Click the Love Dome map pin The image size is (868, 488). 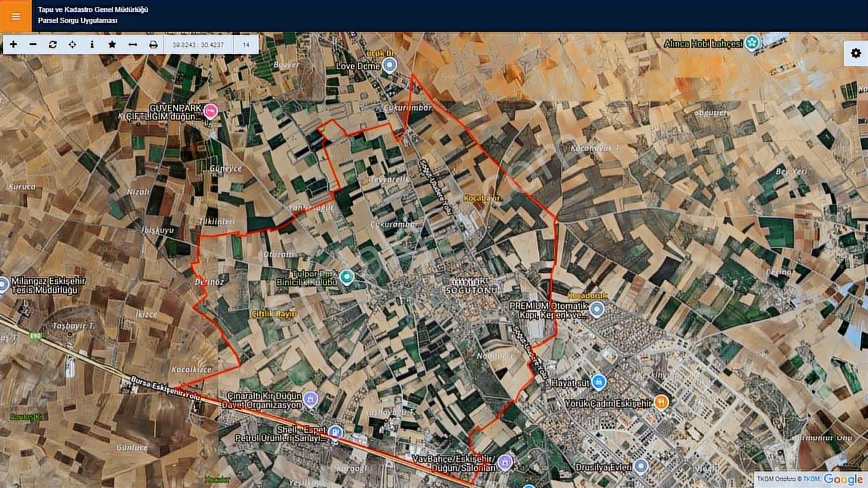coord(390,65)
